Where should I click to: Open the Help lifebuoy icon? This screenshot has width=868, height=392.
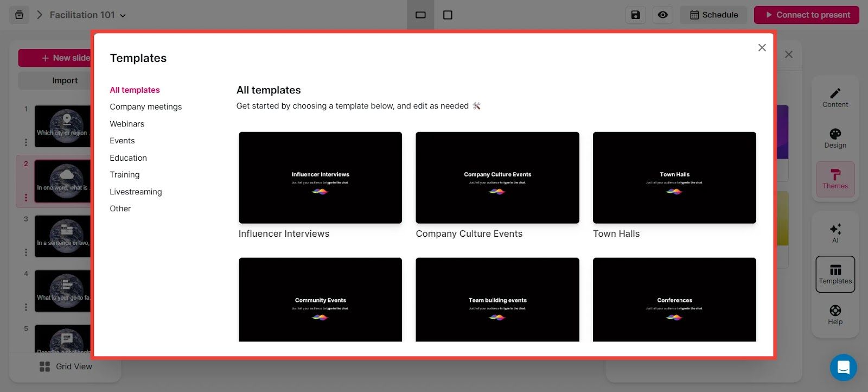click(835, 311)
